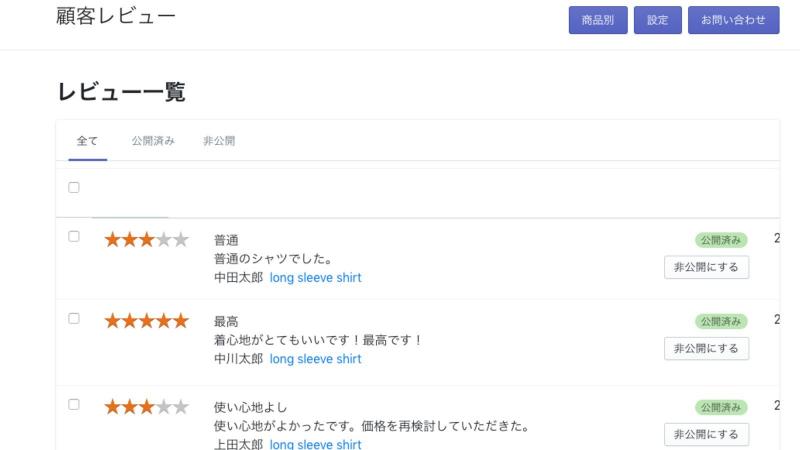
Task: Click the 顧客レビュー page title
Action: 116,16
